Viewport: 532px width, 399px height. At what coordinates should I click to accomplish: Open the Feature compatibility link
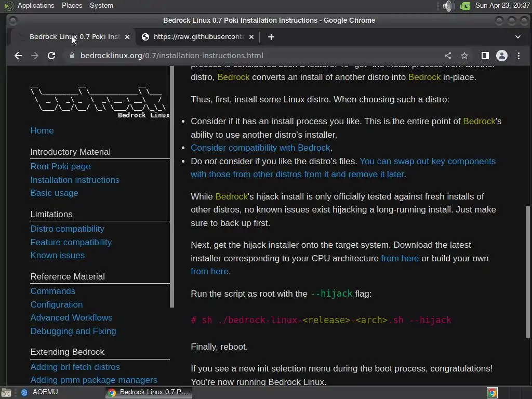pyautogui.click(x=71, y=242)
